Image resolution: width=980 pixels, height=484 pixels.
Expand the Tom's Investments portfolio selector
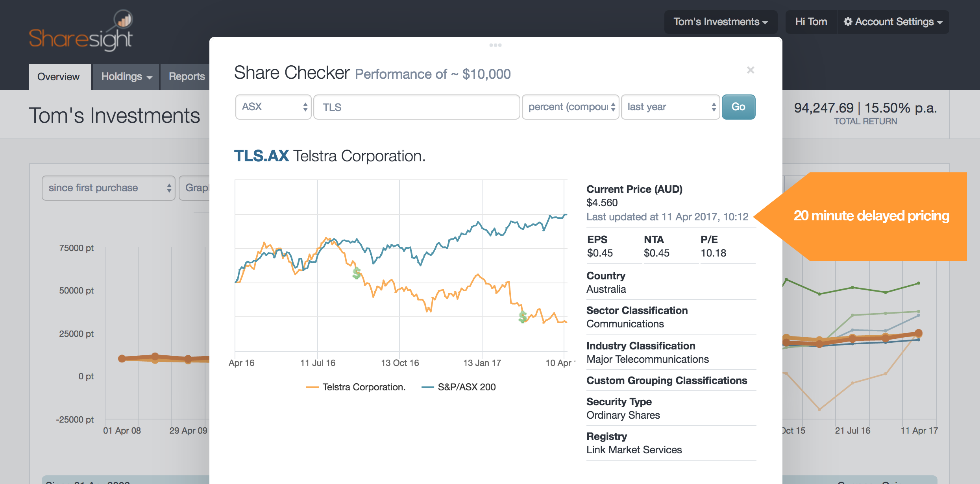click(x=720, y=22)
